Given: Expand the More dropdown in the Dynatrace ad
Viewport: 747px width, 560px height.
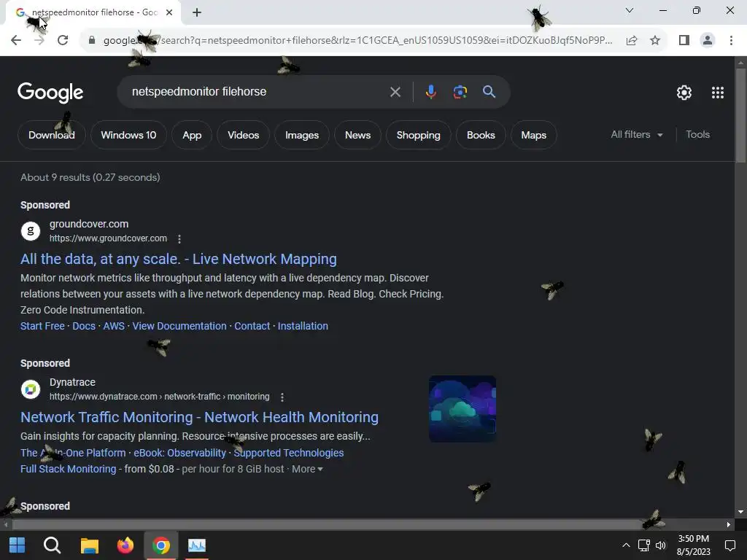Looking at the screenshot, I should pyautogui.click(x=307, y=469).
